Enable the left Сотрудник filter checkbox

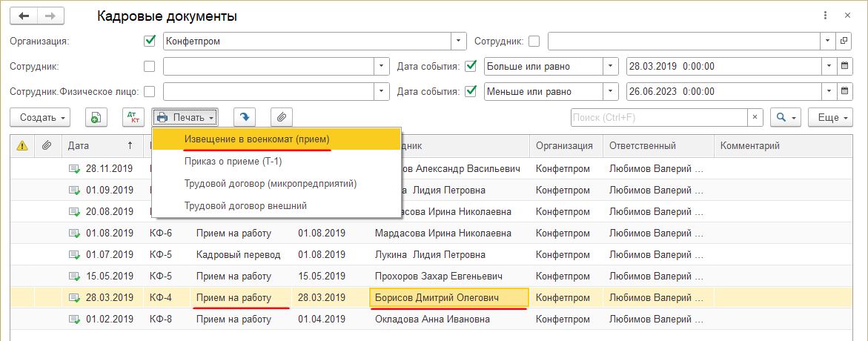pos(149,67)
